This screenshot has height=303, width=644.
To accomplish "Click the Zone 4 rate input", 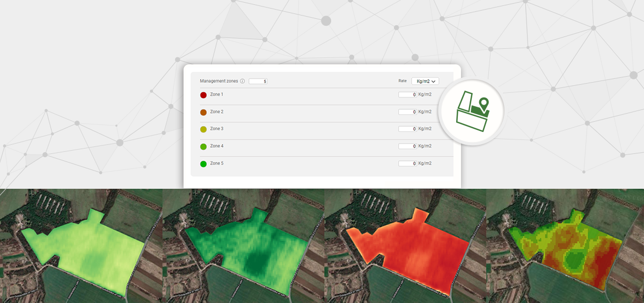I will pos(407,146).
